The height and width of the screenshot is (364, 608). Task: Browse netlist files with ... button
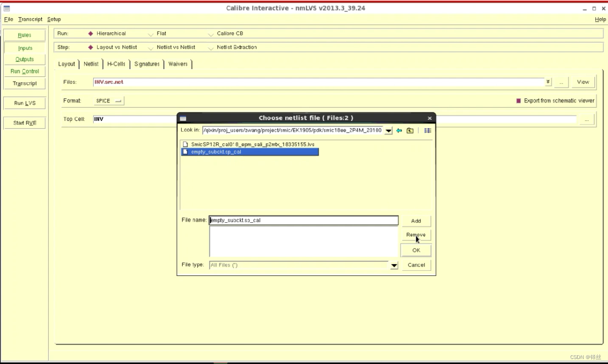click(562, 82)
